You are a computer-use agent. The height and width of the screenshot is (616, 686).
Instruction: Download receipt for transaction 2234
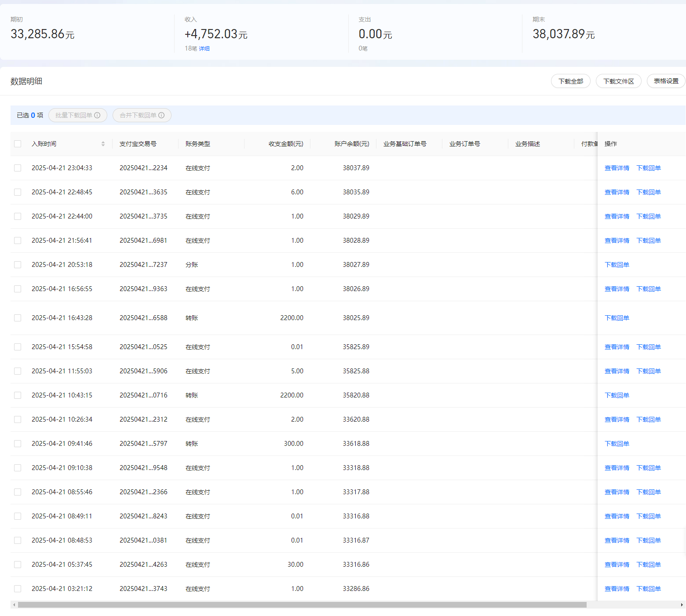click(x=649, y=168)
